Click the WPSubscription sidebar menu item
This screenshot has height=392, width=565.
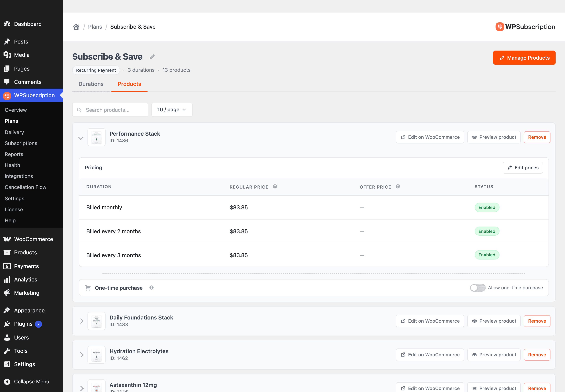31,95
